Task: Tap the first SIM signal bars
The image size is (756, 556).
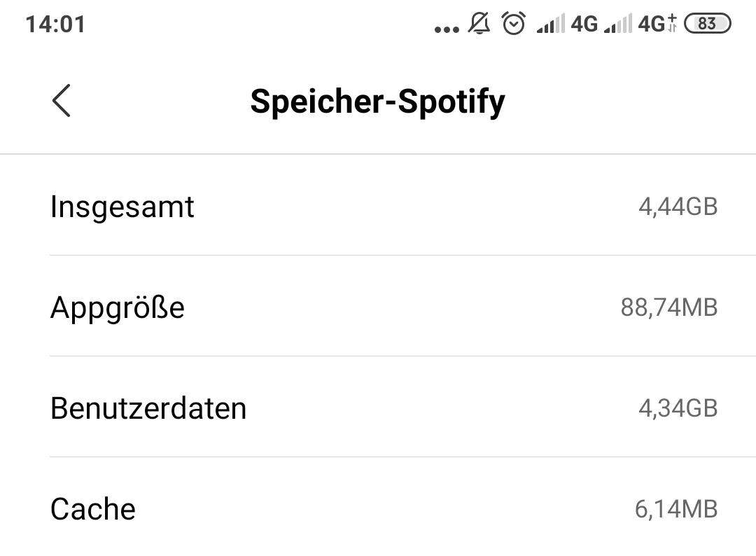Action: (550, 25)
